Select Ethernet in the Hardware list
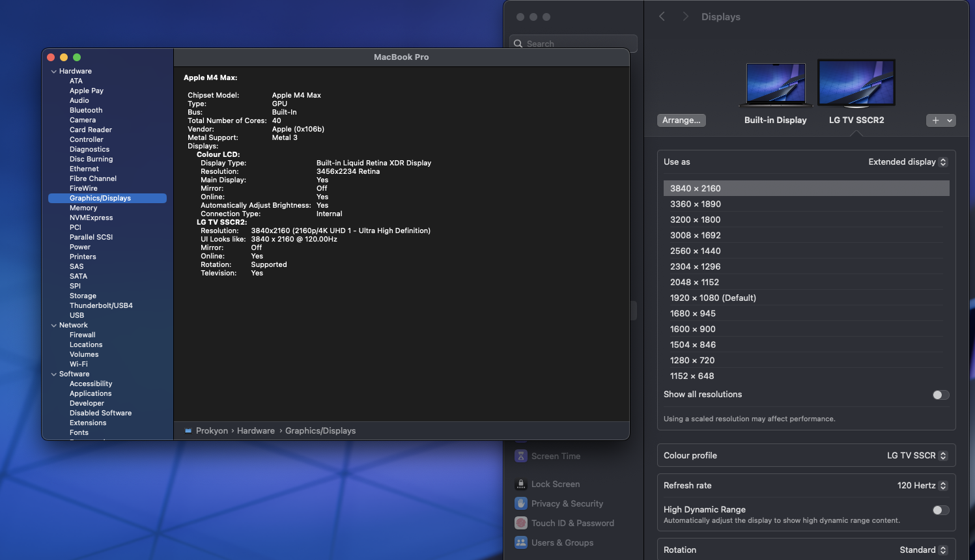 pos(84,169)
